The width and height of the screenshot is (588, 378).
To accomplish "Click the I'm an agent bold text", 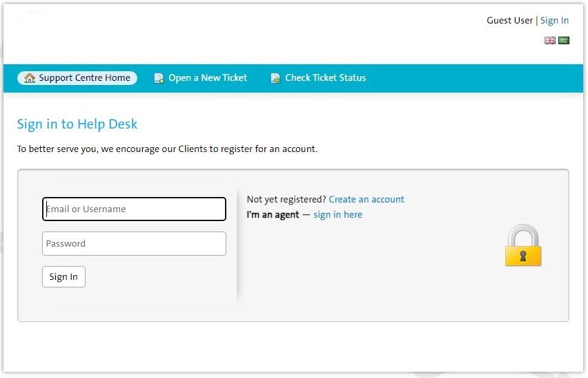I will tap(273, 215).
